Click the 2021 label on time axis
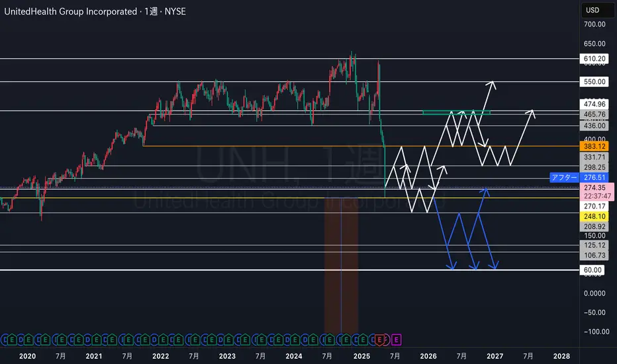 (93, 356)
